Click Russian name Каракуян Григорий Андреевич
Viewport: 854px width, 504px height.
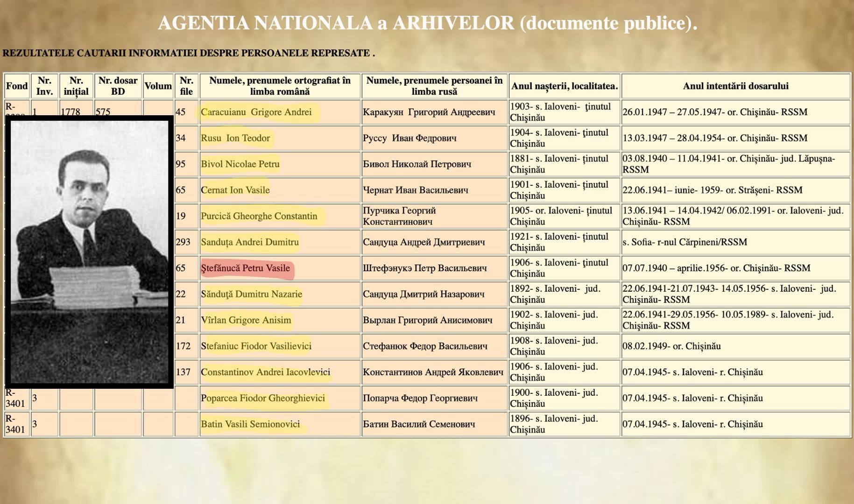pos(429,112)
